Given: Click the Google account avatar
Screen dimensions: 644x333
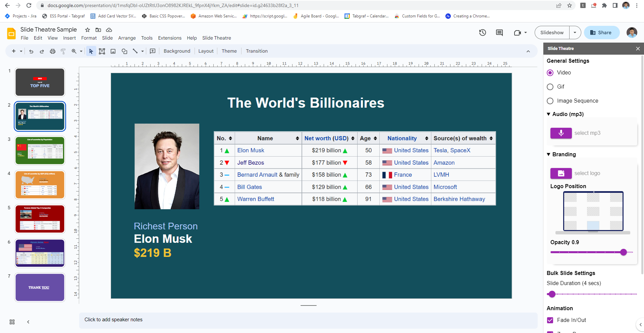Looking at the screenshot, I should tap(632, 33).
